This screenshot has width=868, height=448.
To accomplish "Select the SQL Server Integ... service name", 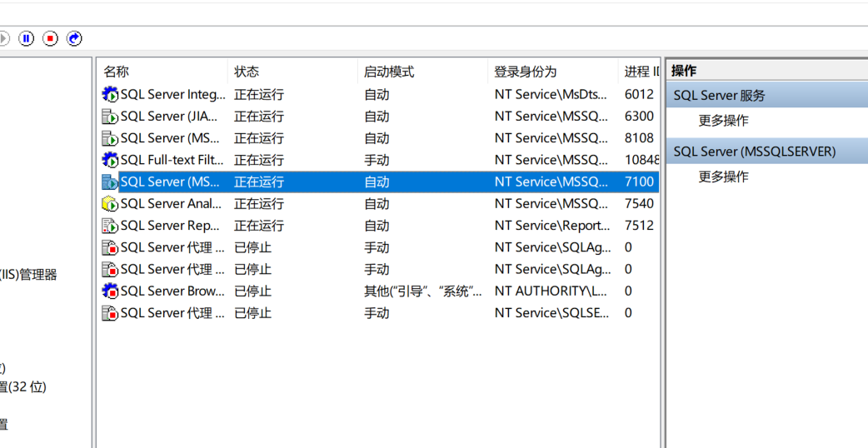I will click(x=173, y=95).
